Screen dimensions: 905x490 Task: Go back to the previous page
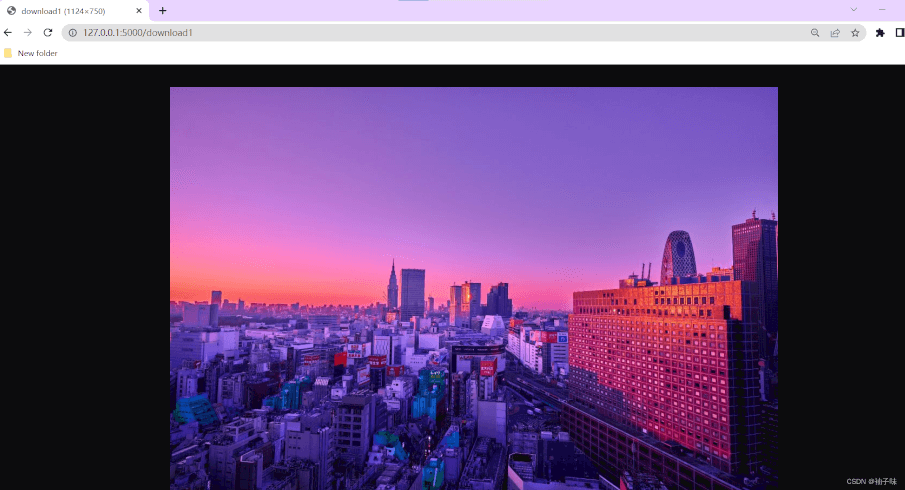point(8,33)
